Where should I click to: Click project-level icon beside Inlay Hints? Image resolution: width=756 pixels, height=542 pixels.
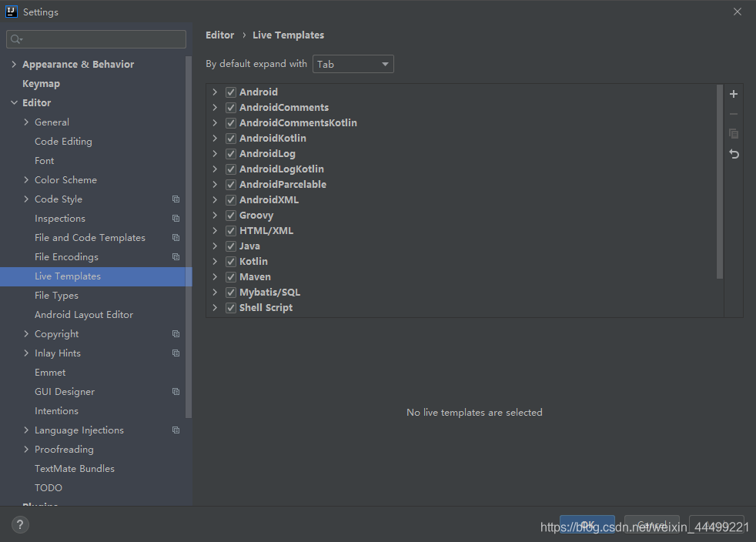(176, 353)
